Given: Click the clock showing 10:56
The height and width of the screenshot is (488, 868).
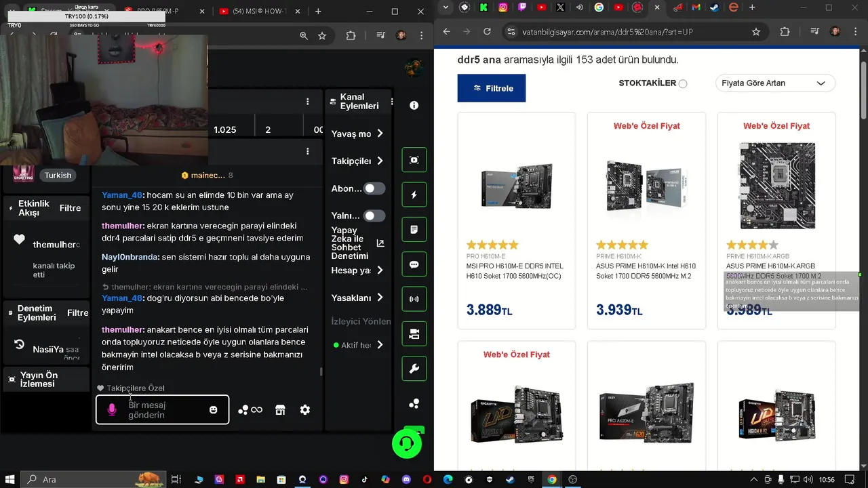Looking at the screenshot, I should (x=827, y=479).
